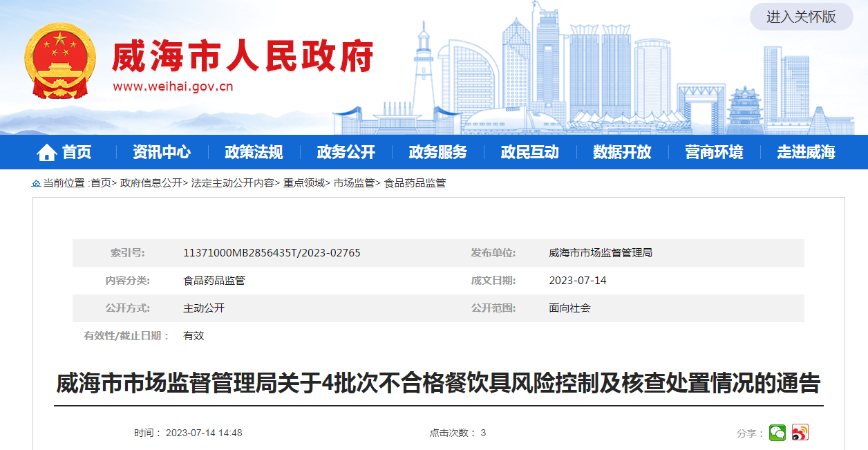Share via Weibo icon

pos(800,433)
